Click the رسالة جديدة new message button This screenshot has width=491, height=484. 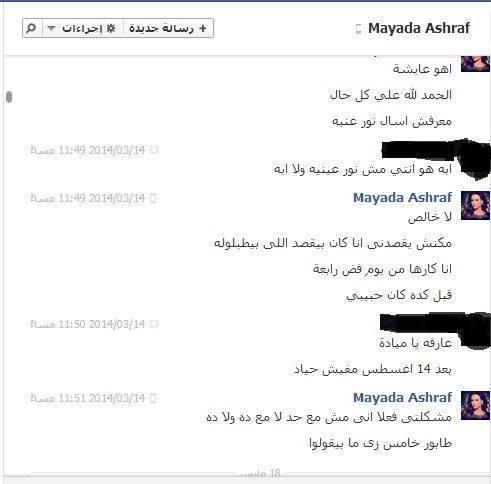(x=168, y=28)
